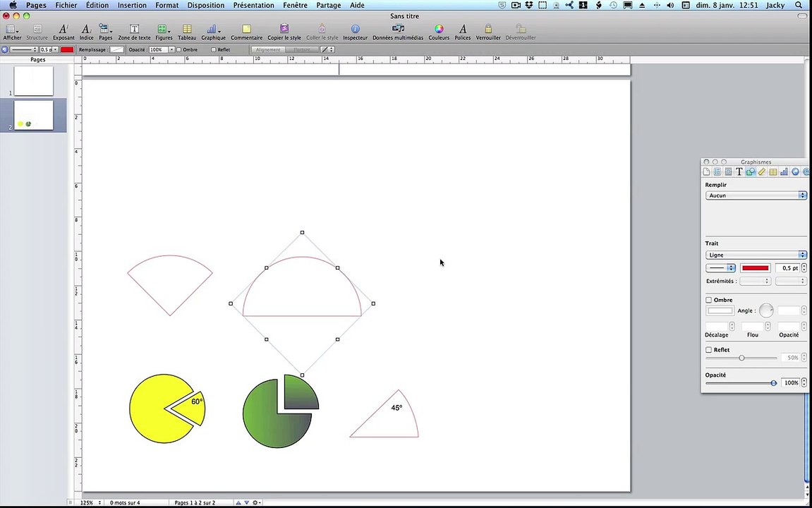Viewport: 812px width, 508px height.
Task: Open the Format menu
Action: point(166,5)
